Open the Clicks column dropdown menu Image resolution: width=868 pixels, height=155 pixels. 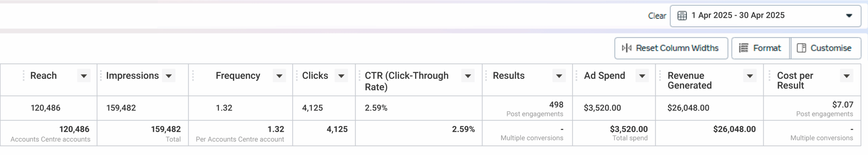tap(341, 76)
